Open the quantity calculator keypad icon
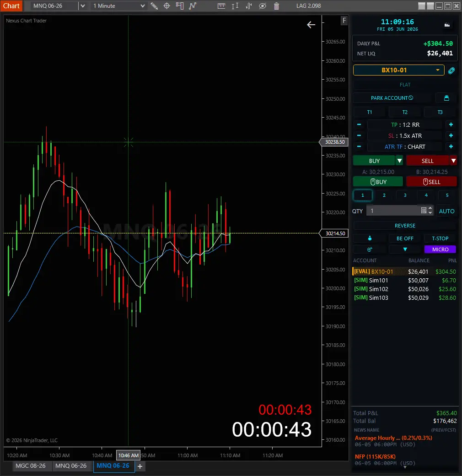Viewport: 462px width, 476px height. click(424, 211)
